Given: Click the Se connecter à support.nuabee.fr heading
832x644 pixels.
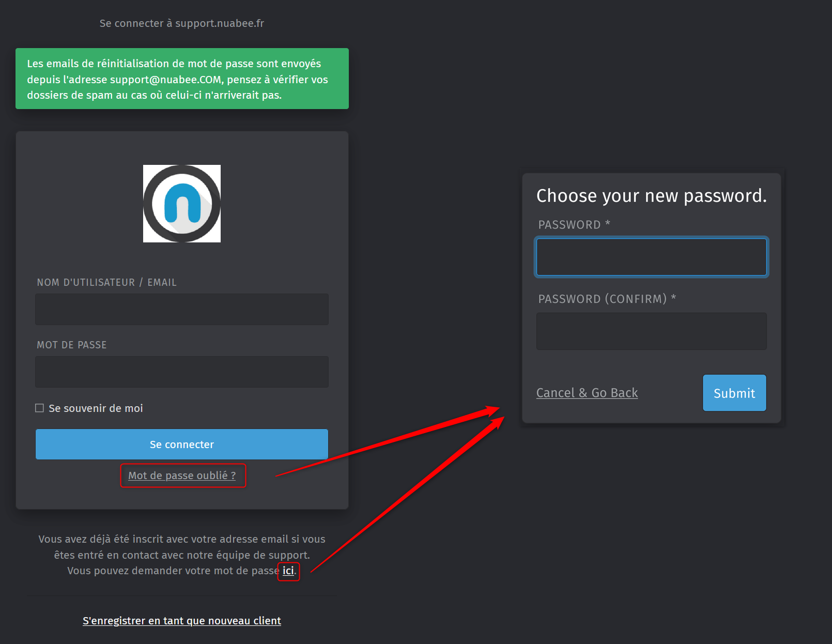Looking at the screenshot, I should (x=182, y=23).
